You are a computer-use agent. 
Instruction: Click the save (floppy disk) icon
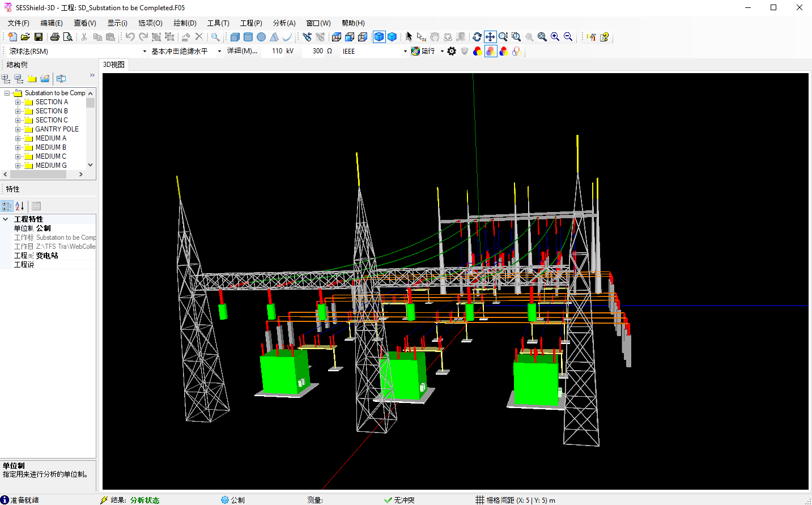pyautogui.click(x=39, y=37)
